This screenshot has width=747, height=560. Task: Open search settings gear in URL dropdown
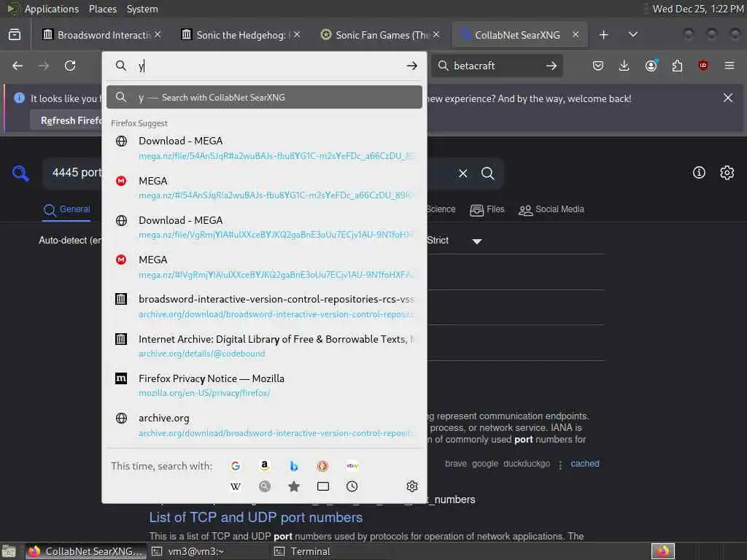(x=412, y=486)
